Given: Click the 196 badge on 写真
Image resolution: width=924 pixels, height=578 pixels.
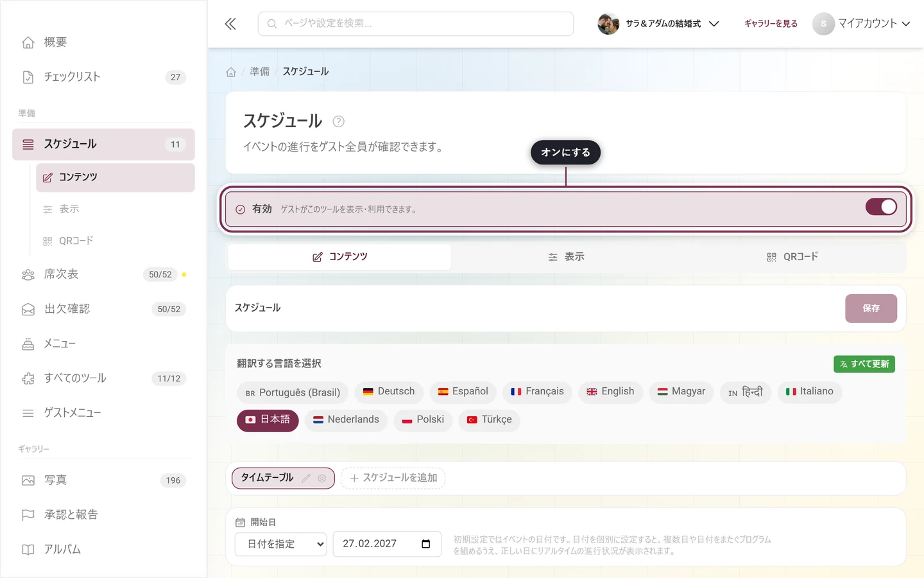Looking at the screenshot, I should click(x=173, y=480).
